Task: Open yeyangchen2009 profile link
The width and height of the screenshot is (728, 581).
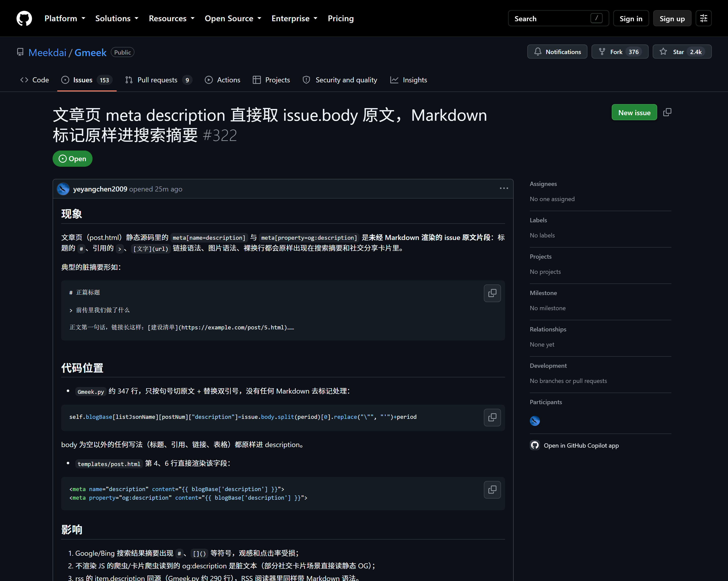Action: (x=100, y=189)
